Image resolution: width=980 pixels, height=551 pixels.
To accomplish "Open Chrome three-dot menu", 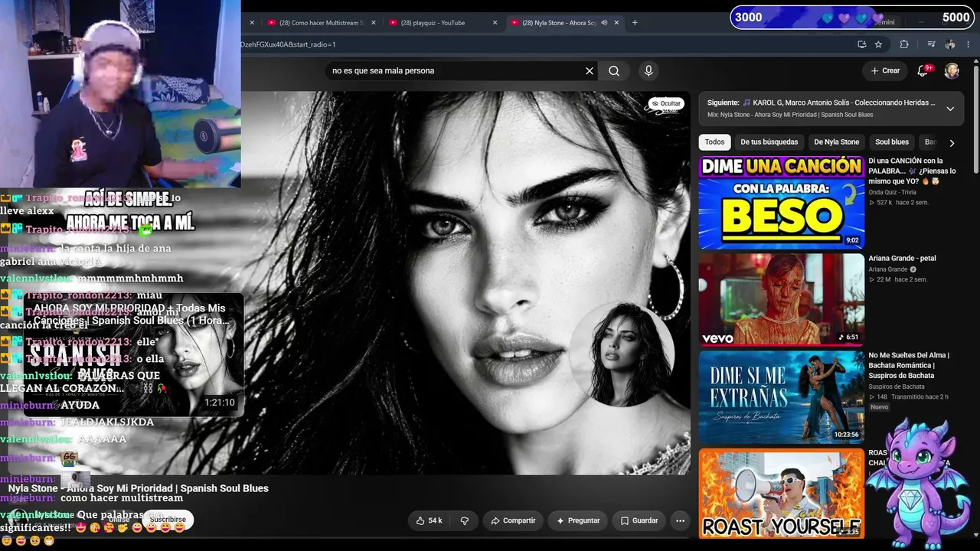I will pos(970,44).
